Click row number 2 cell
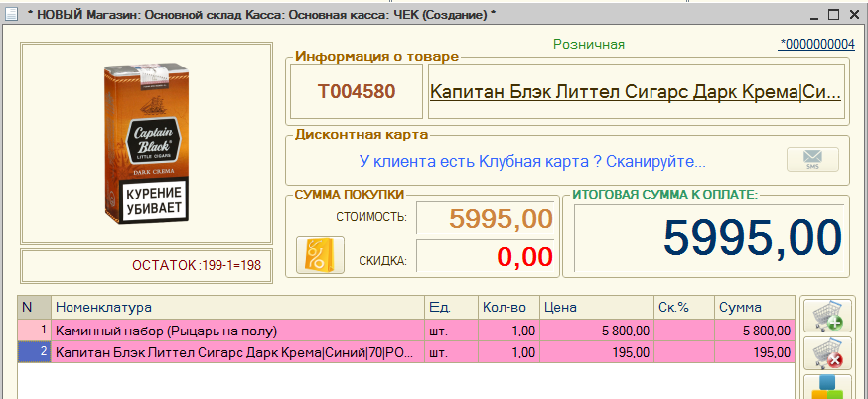 tap(35, 352)
